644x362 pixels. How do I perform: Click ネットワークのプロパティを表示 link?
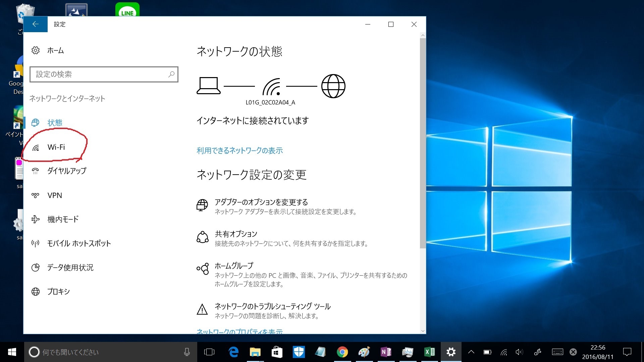[x=239, y=331]
